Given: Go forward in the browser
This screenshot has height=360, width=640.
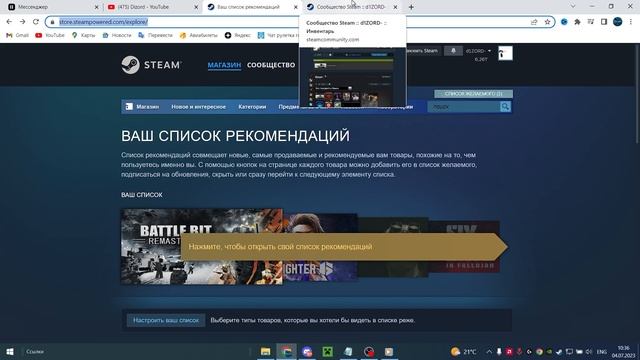Looking at the screenshot, I should point(22,22).
